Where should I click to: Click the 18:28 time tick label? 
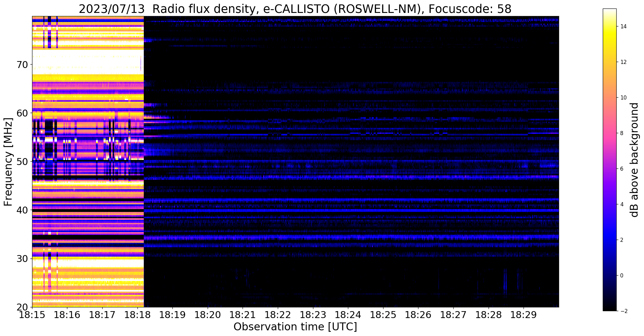coord(489,315)
